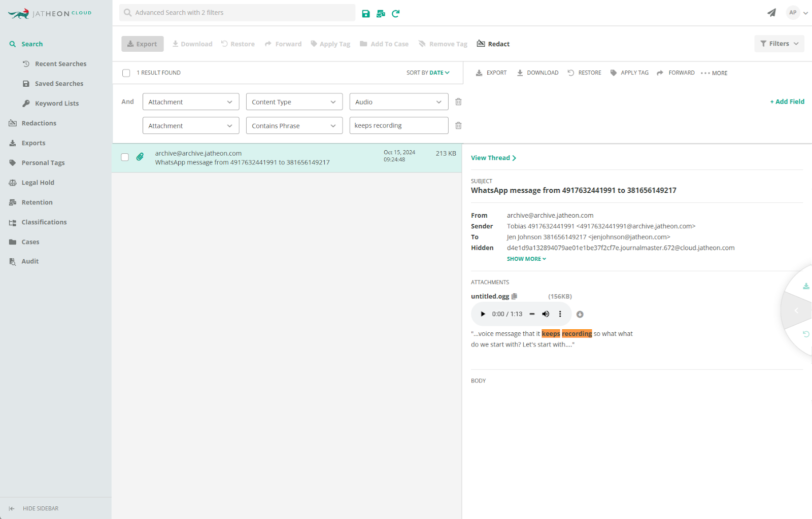Click Download in the top toolbar
This screenshot has height=519, width=812.
192,44
